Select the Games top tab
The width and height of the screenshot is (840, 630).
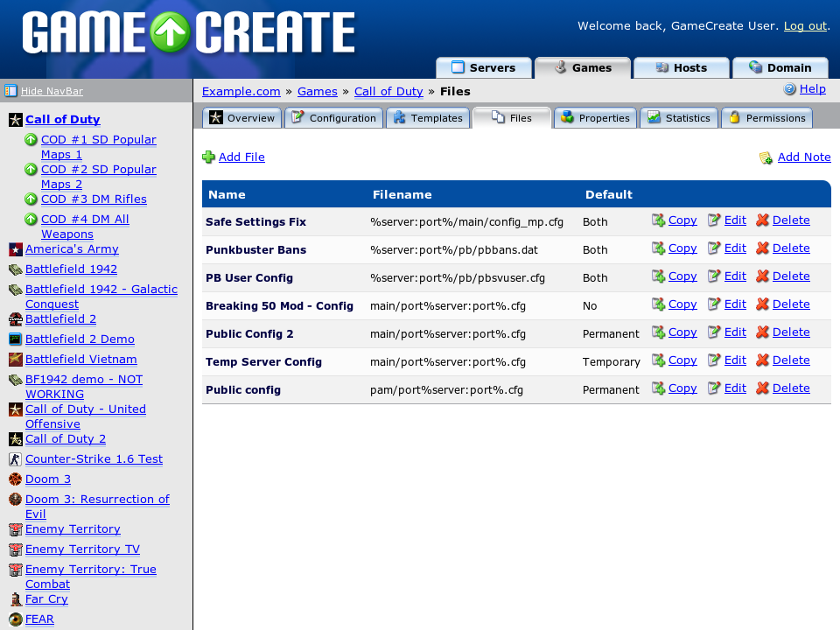tap(583, 68)
